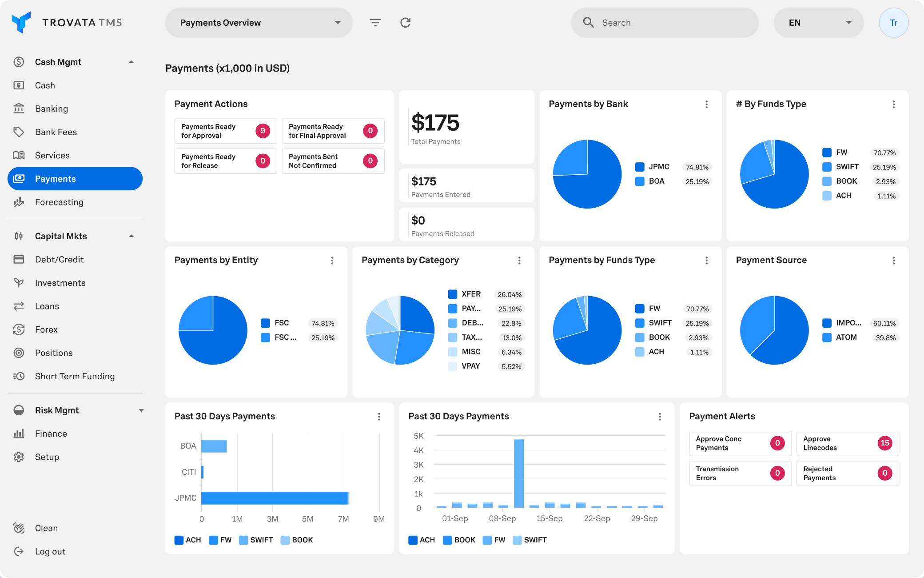Viewport: 924px width, 578px height.
Task: Toggle ACH legend in bank bar chart
Action: tap(187, 540)
